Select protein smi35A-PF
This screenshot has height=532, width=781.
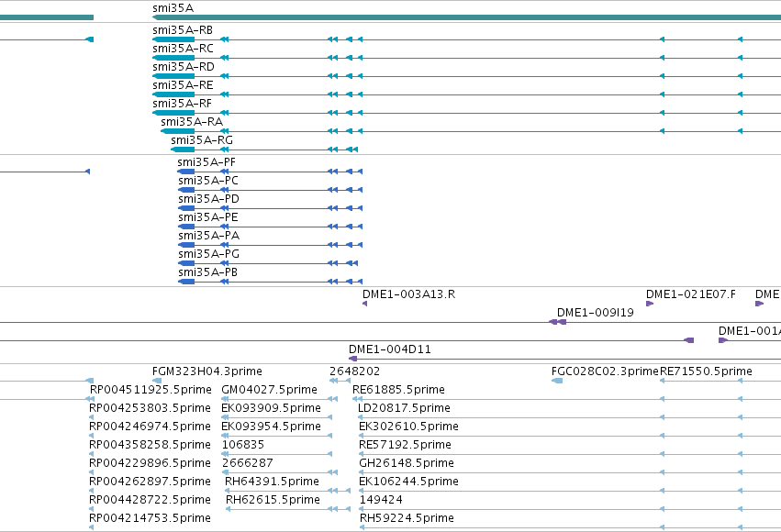pos(206,162)
